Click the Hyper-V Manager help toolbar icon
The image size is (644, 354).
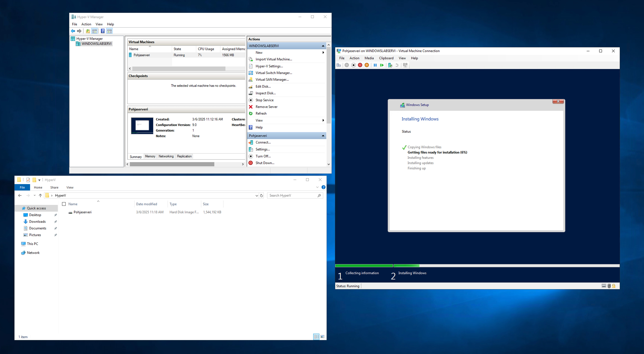tap(103, 31)
